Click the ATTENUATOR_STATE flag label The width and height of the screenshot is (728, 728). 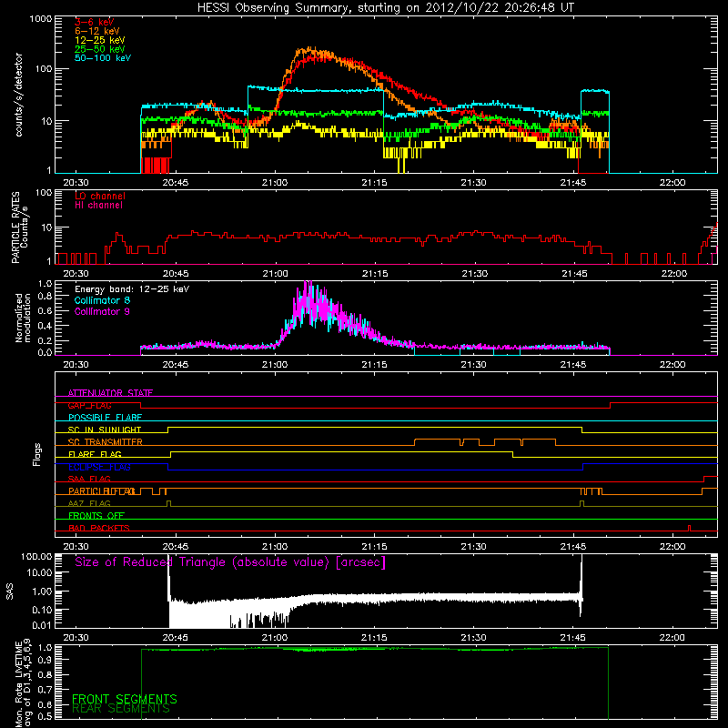pos(110,393)
